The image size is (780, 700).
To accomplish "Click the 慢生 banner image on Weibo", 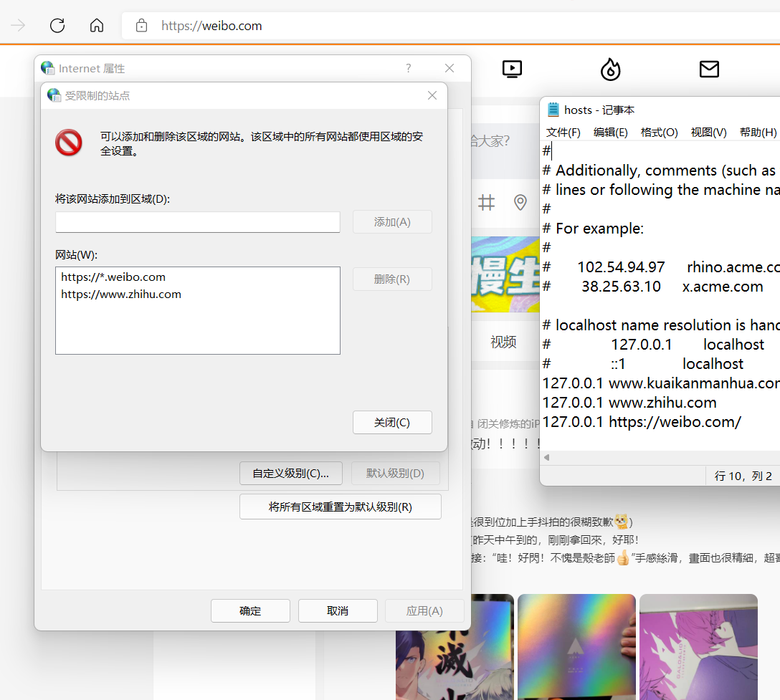I will 505,274.
